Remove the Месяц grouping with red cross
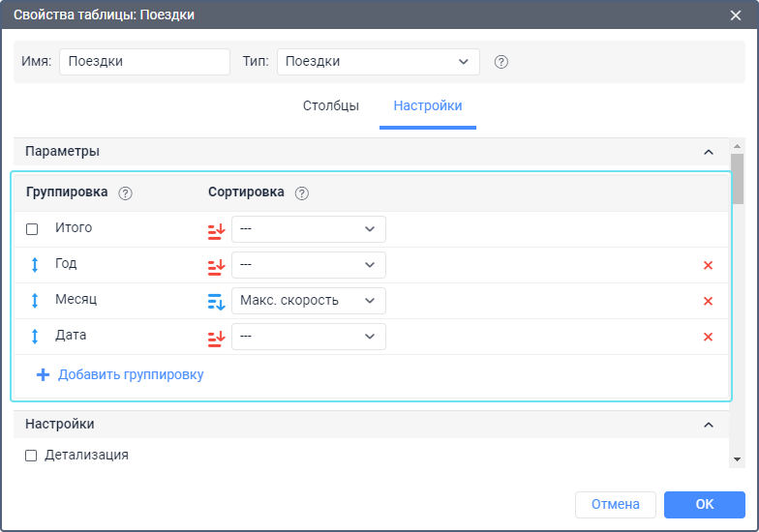 click(x=708, y=301)
